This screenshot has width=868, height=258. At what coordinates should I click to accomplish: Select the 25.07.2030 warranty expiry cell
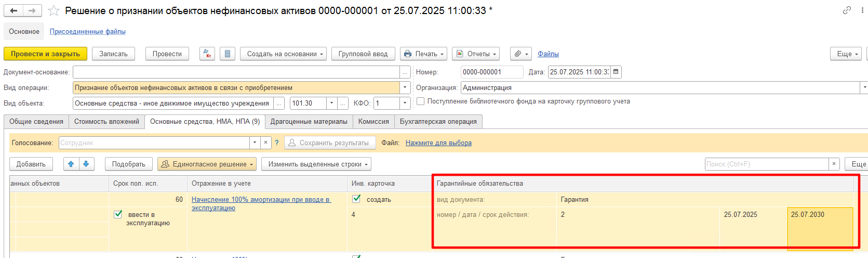click(820, 228)
